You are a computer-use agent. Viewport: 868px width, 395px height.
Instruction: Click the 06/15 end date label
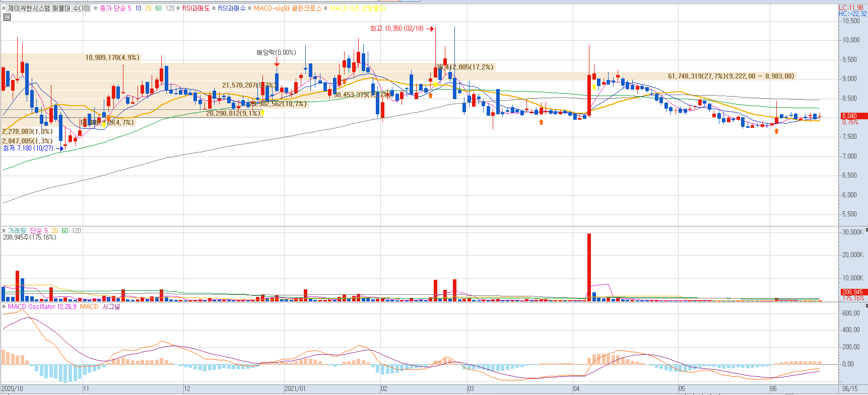click(850, 388)
